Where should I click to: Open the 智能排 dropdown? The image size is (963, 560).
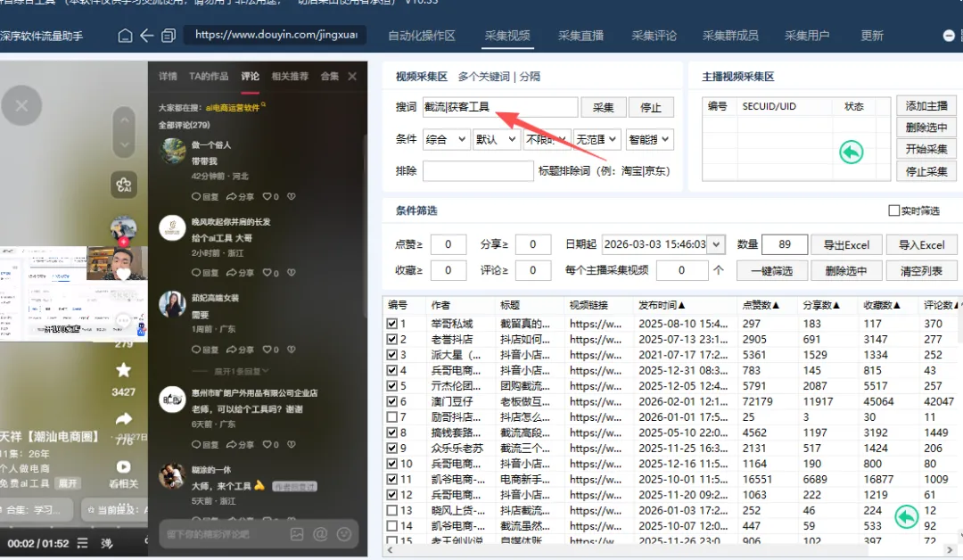coord(648,139)
